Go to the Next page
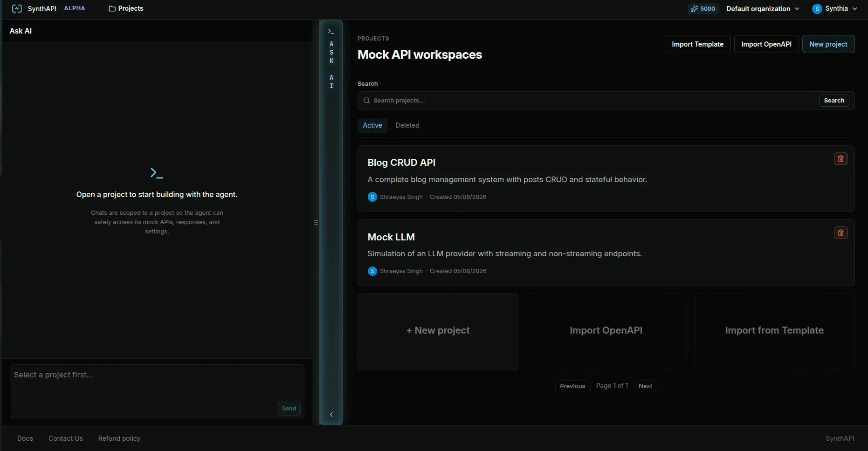Screen dimensions: 868x451 [x=645, y=386]
